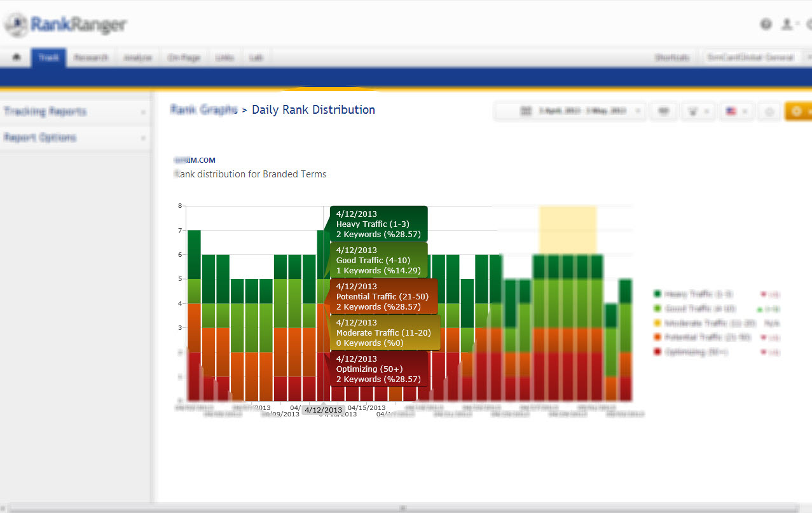This screenshot has height=513, width=812.
Task: Switch to the On-Page tab
Action: tap(184, 57)
